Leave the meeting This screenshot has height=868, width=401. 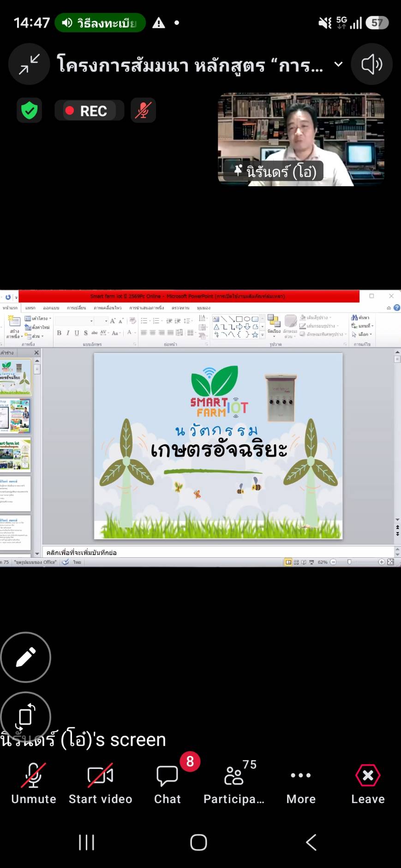point(368,783)
